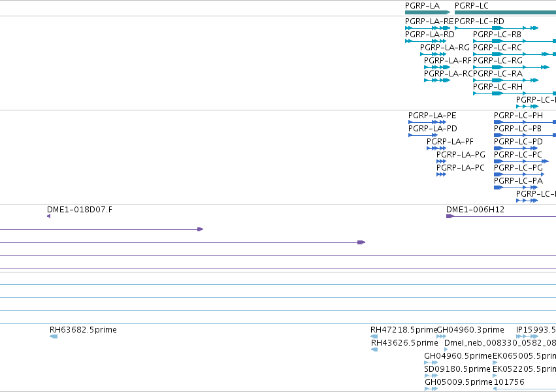Image resolution: width=556 pixels, height=392 pixels.
Task: Click the PGRP-LC-RD transcript label
Action: [x=479, y=22]
